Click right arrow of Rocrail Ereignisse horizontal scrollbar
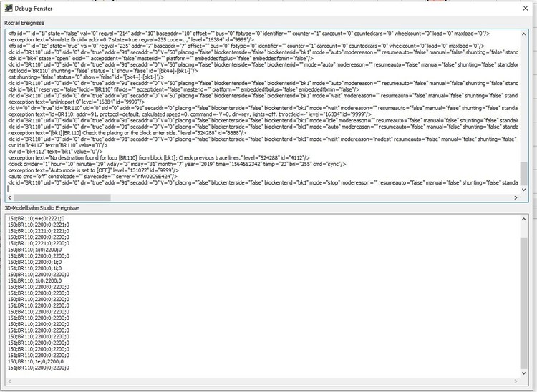The image size is (537, 392). pos(516,197)
